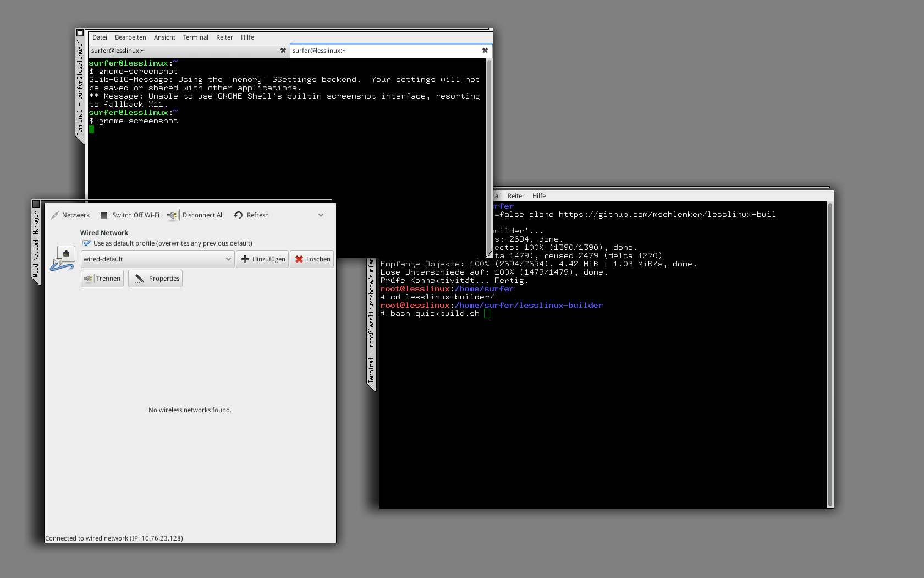
Task: Open Terminal menu in surfer terminal
Action: pos(195,37)
